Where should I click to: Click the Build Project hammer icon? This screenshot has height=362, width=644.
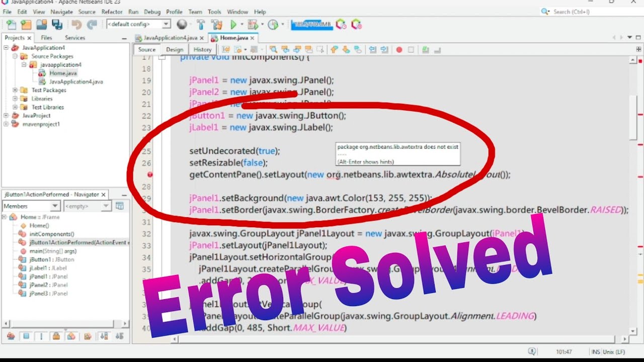tap(201, 24)
